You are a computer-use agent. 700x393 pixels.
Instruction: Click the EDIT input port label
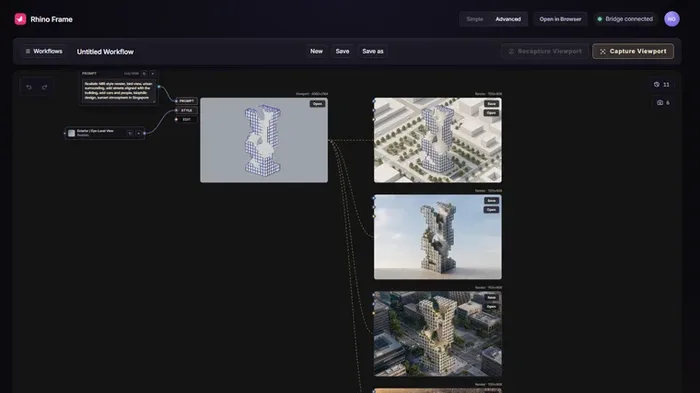pos(187,120)
